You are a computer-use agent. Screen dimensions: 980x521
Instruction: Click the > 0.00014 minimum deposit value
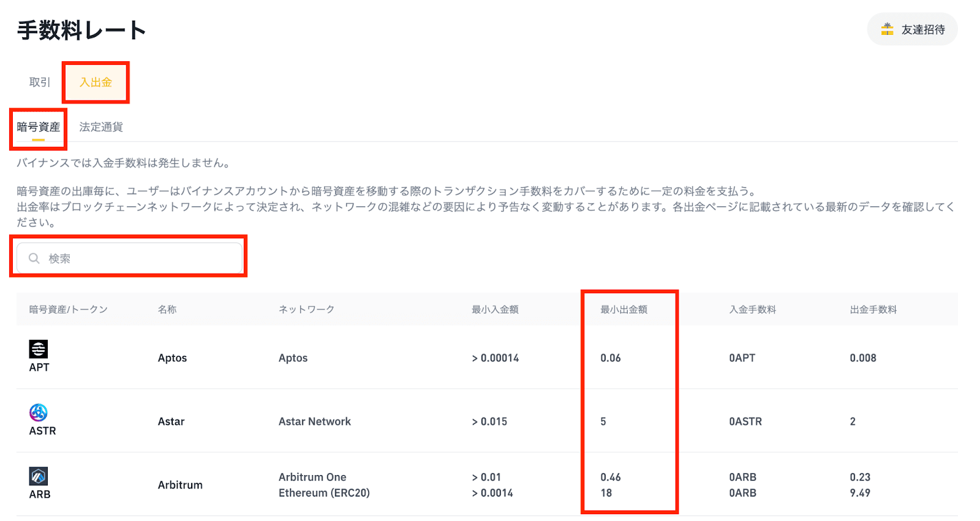point(495,358)
